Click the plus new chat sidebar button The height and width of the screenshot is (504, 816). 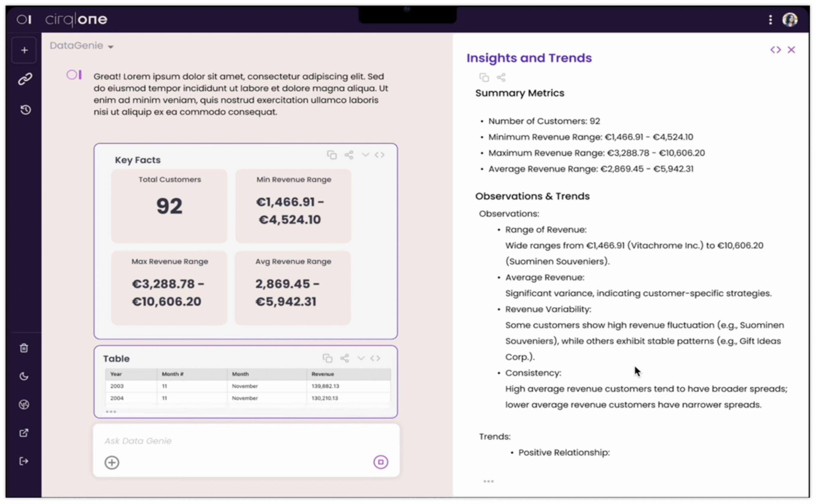coord(24,51)
